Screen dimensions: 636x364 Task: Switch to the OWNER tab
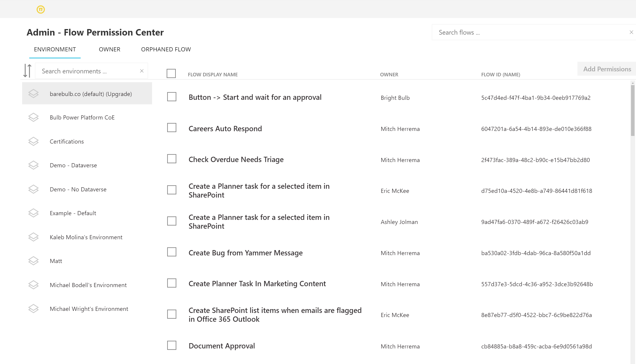pos(109,49)
